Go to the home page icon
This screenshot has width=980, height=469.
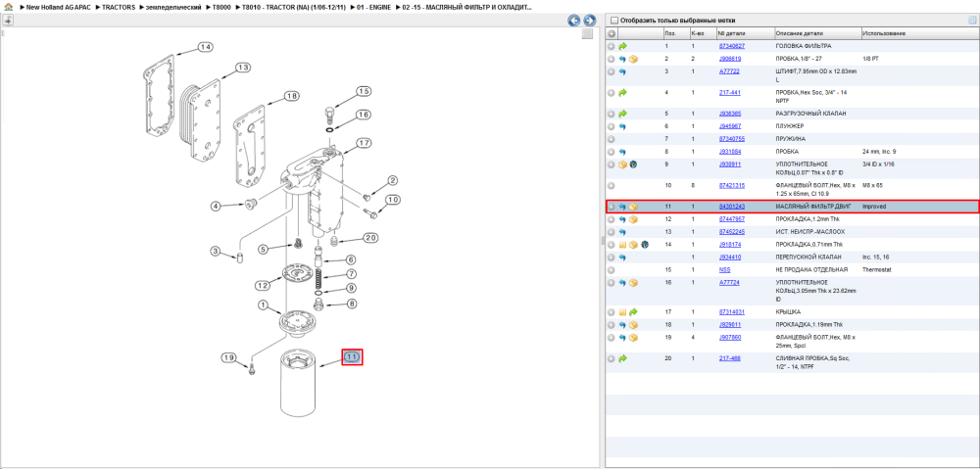(8, 7)
